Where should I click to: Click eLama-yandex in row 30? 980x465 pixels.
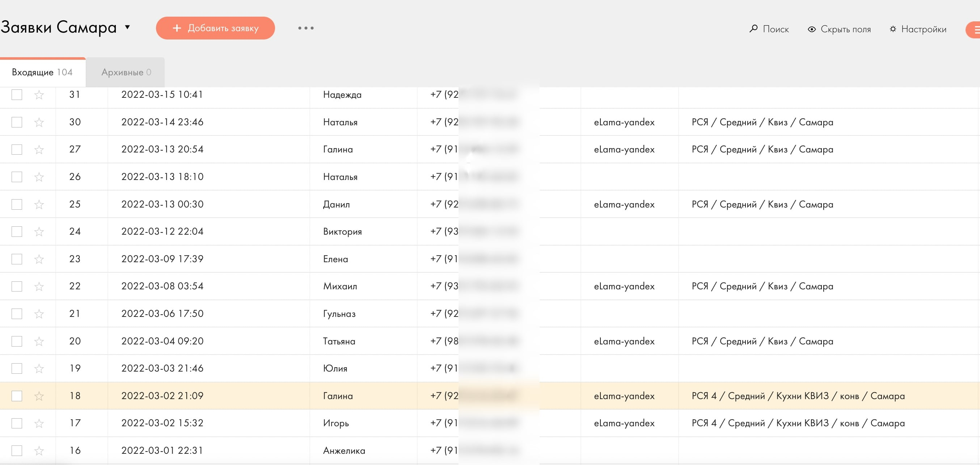pos(624,122)
